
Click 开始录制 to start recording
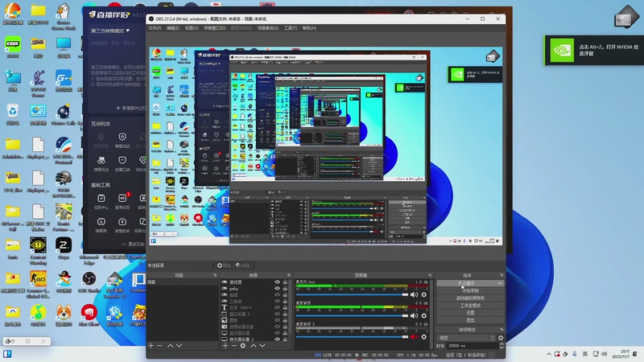(x=470, y=290)
